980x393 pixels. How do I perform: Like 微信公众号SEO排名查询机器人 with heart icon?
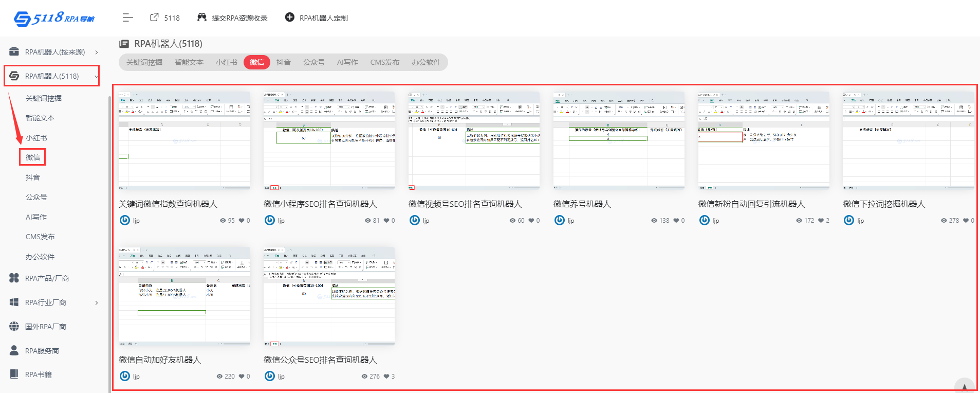tap(386, 377)
